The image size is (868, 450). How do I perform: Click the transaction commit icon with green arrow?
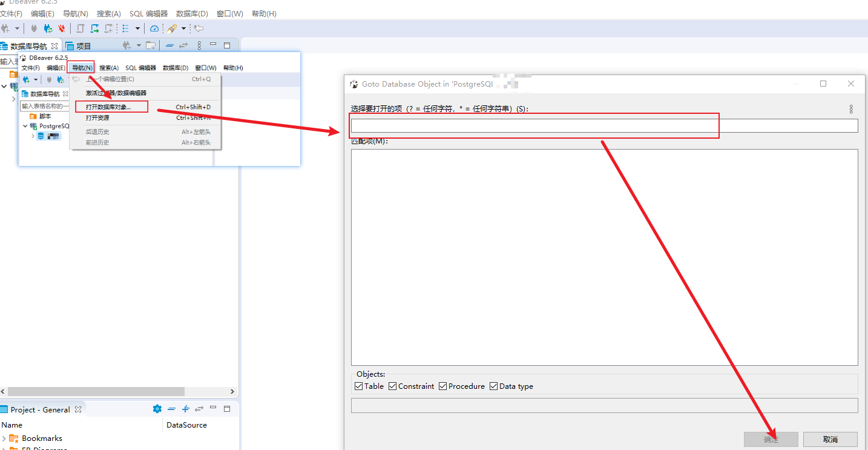[94, 28]
